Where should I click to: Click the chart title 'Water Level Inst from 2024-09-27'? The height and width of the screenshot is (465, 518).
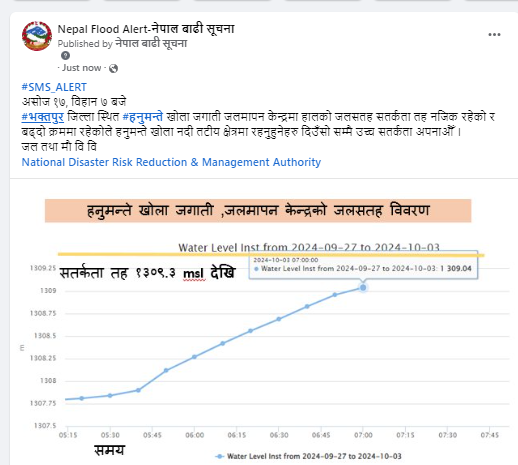pyautogui.click(x=309, y=248)
